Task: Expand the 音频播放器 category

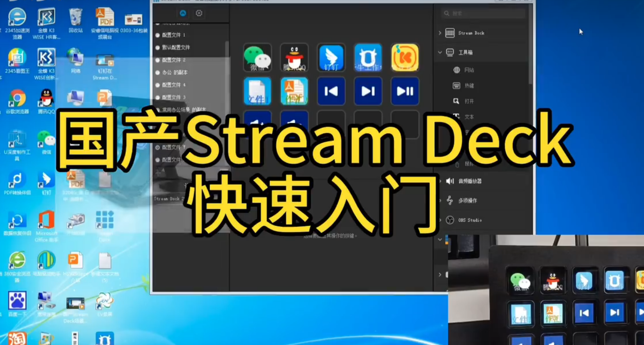Action: point(440,181)
